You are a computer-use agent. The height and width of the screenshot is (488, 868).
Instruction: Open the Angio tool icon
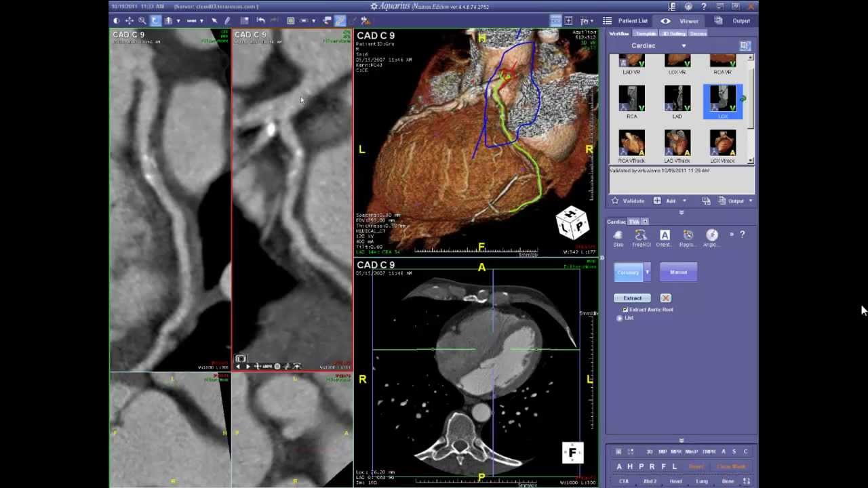711,238
